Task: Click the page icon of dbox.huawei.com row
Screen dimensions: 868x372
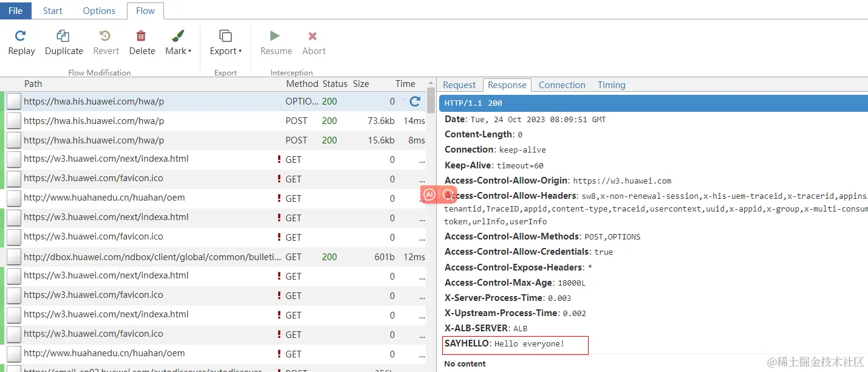Action: click(x=13, y=257)
